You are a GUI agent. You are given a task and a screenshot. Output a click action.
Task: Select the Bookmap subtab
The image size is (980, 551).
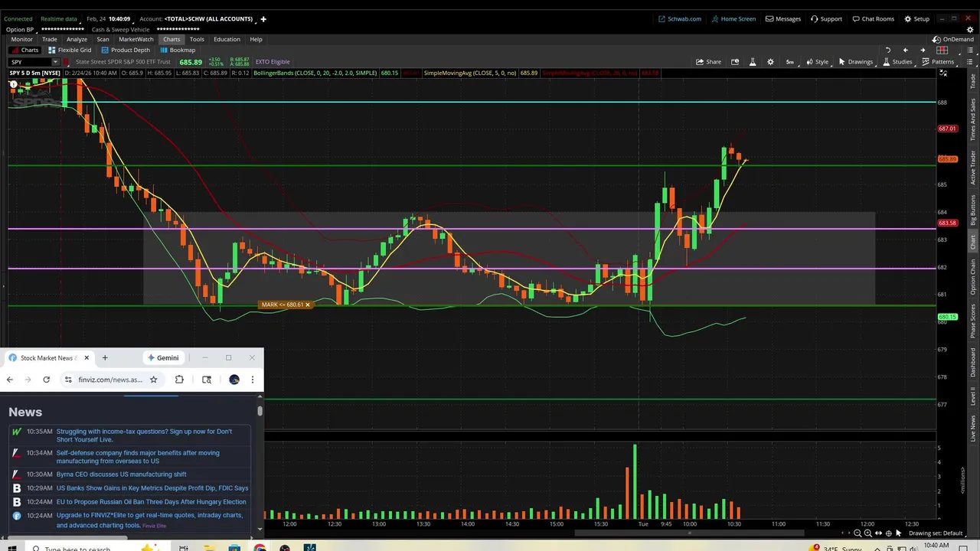click(178, 50)
